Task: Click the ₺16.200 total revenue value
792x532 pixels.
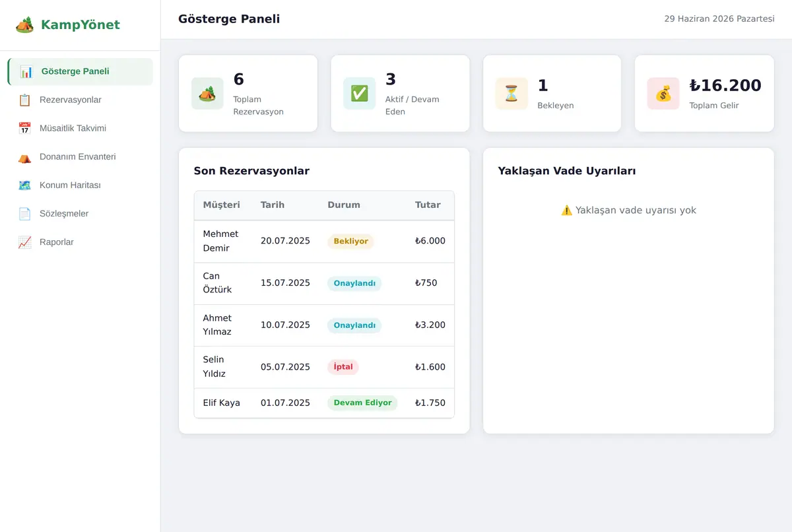Action: (725, 86)
